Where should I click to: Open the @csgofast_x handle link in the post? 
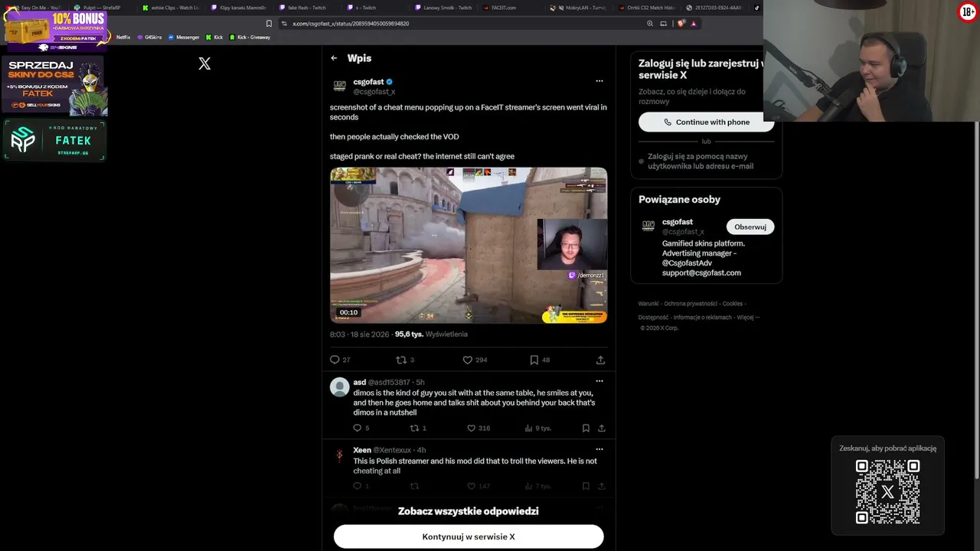click(374, 92)
